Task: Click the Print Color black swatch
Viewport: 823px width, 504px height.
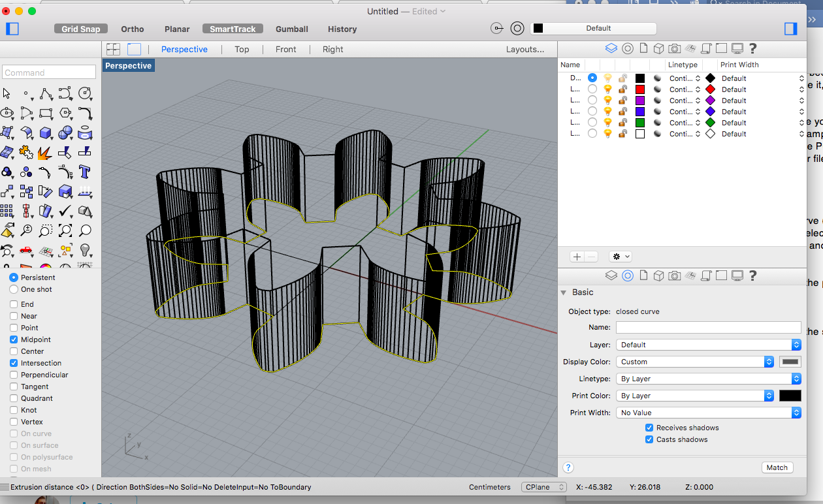Action: [790, 396]
